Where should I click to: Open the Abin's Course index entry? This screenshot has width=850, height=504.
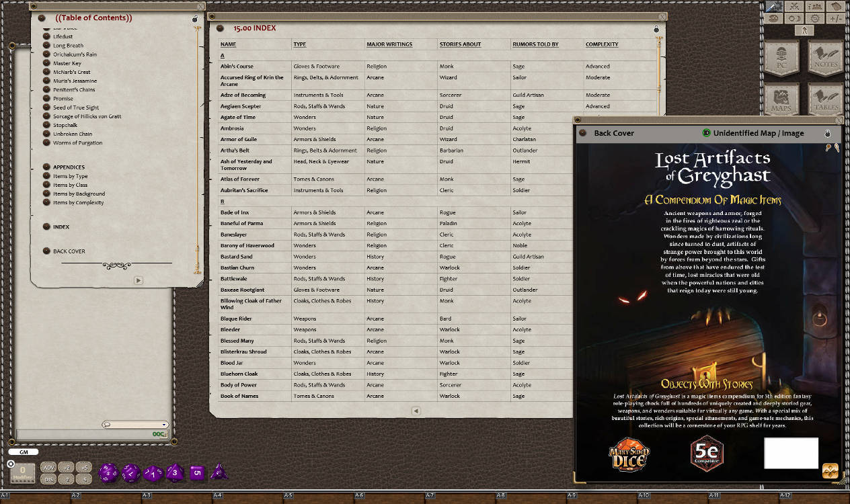point(239,66)
